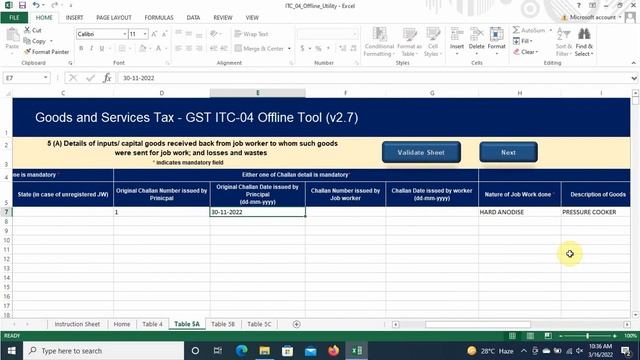
Task: Open Conditional Formatting menu
Action: pyautogui.click(x=379, y=42)
